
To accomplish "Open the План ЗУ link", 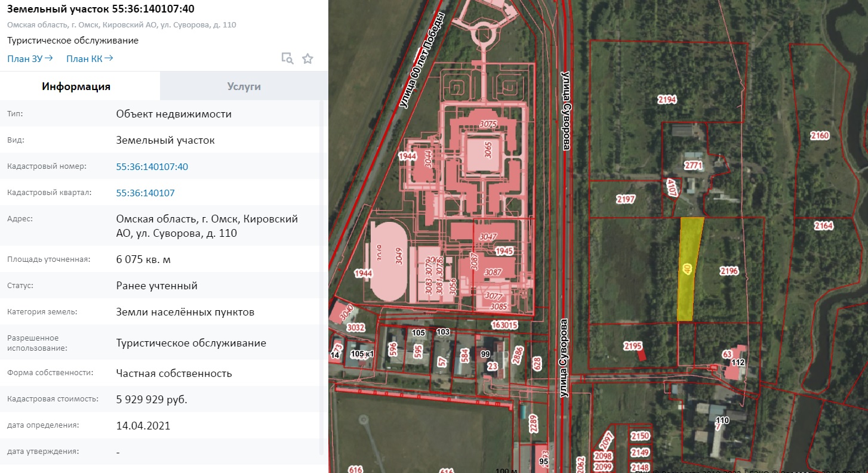I will (x=30, y=58).
